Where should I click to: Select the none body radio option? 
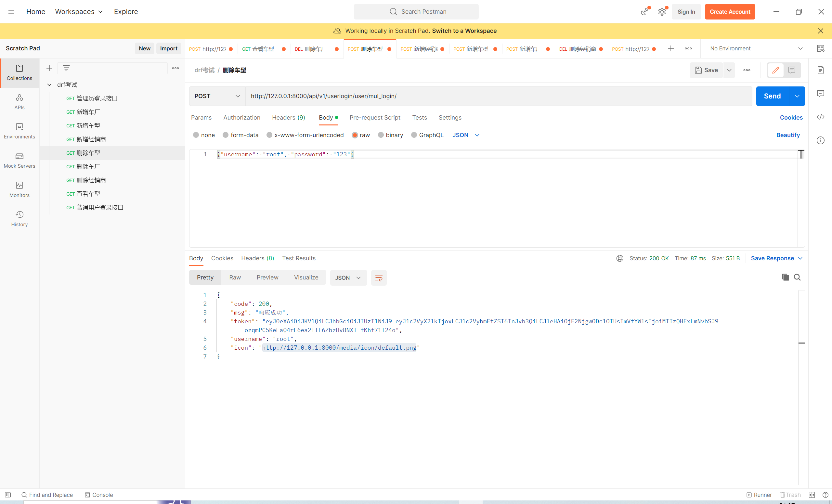(196, 135)
